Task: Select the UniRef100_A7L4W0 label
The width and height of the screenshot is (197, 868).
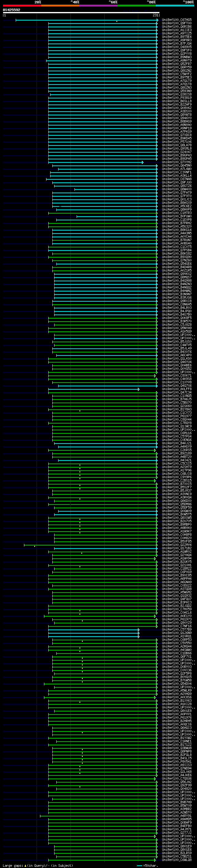Action: point(177,169)
